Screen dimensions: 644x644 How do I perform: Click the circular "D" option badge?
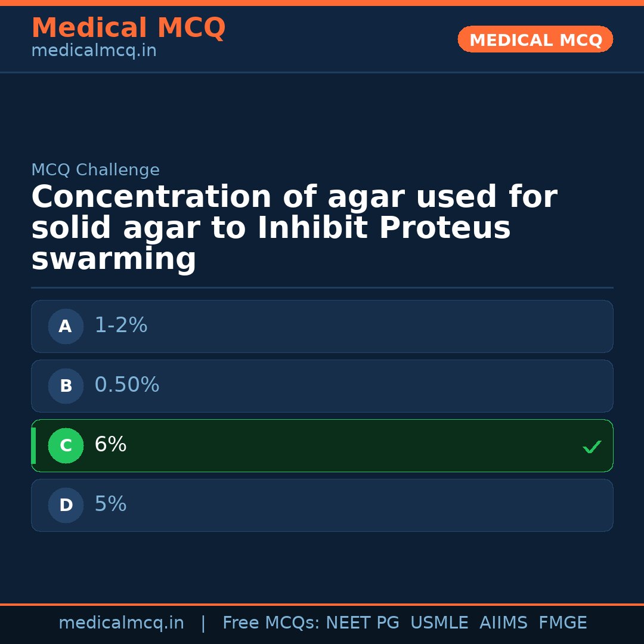(66, 505)
